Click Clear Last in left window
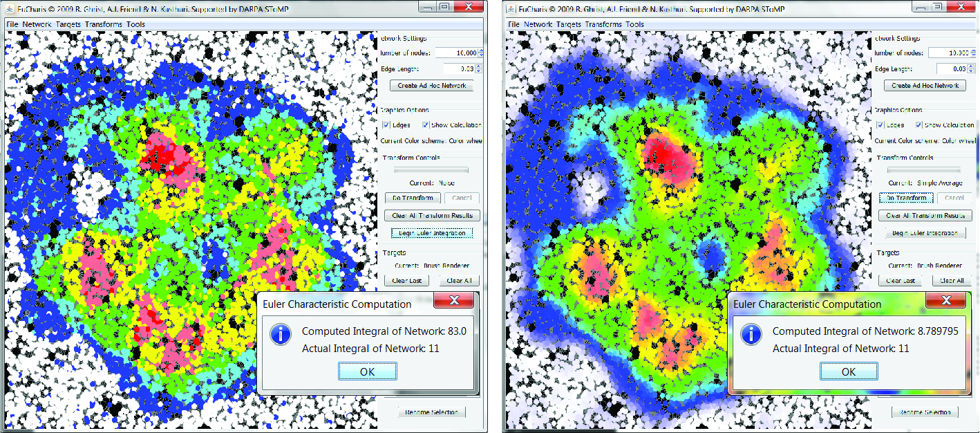 pos(406,280)
